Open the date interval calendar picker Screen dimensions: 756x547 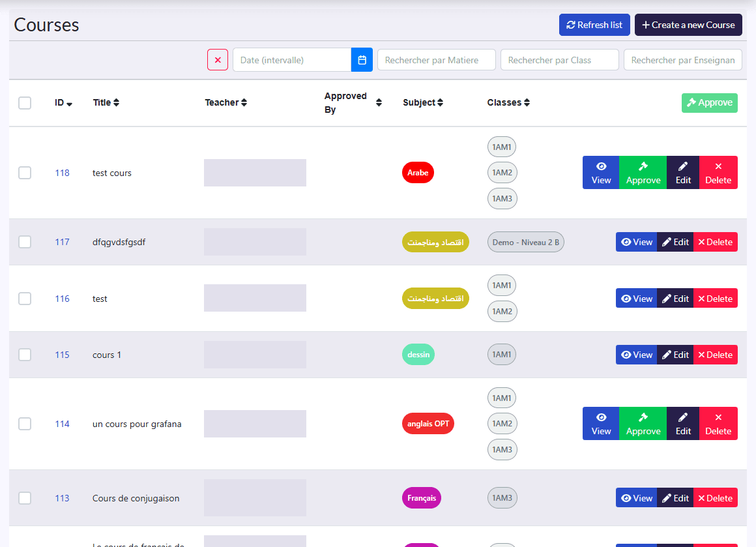pyautogui.click(x=362, y=60)
